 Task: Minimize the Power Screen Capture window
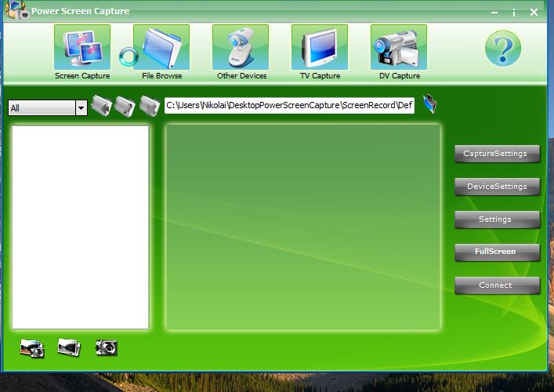(494, 13)
